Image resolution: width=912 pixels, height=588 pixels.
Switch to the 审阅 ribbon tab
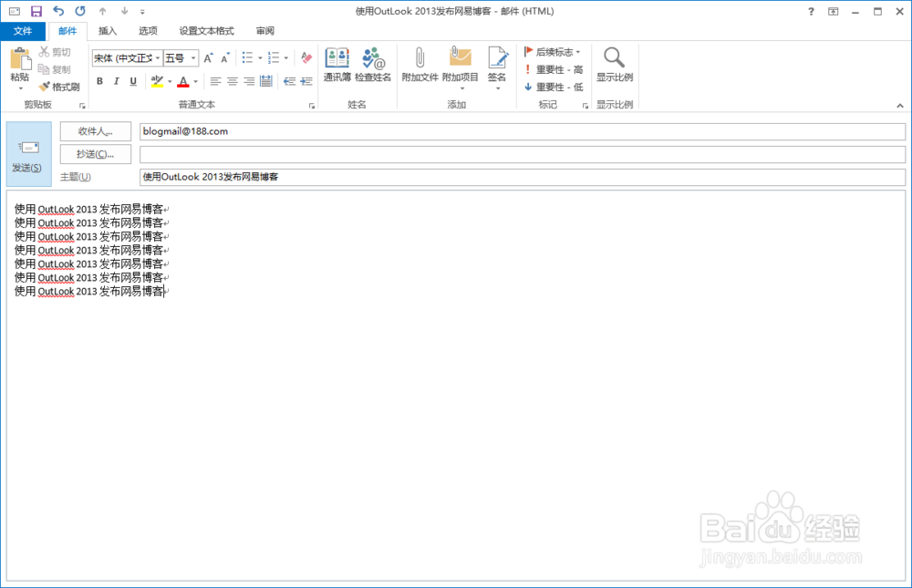pyautogui.click(x=265, y=31)
